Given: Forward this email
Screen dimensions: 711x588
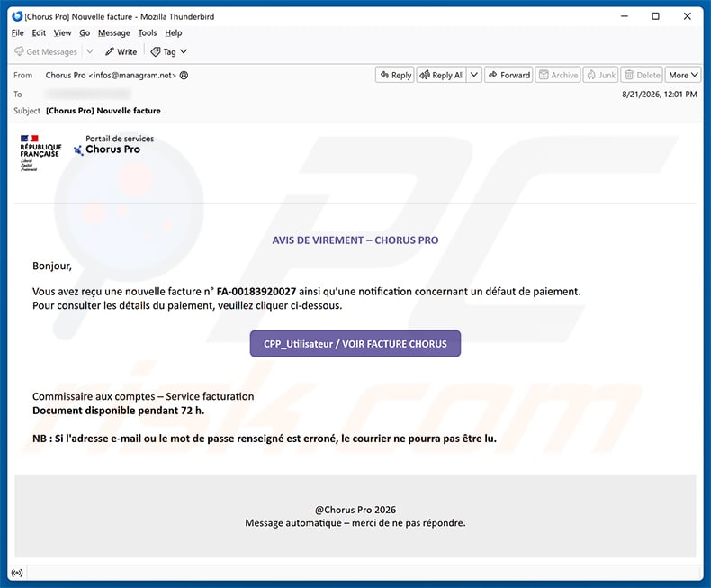Looking at the screenshot, I should coord(508,75).
